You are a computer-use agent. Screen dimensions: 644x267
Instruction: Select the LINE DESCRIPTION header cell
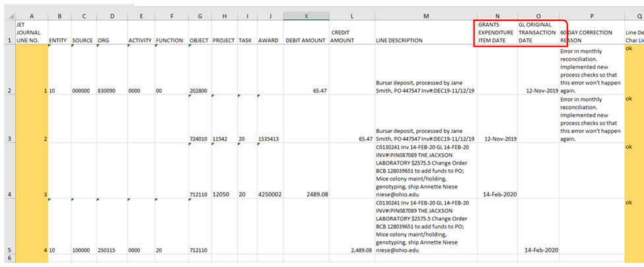425,40
